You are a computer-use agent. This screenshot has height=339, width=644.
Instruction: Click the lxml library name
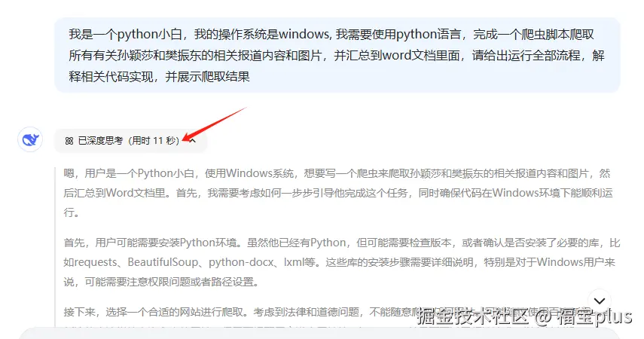coord(294,262)
